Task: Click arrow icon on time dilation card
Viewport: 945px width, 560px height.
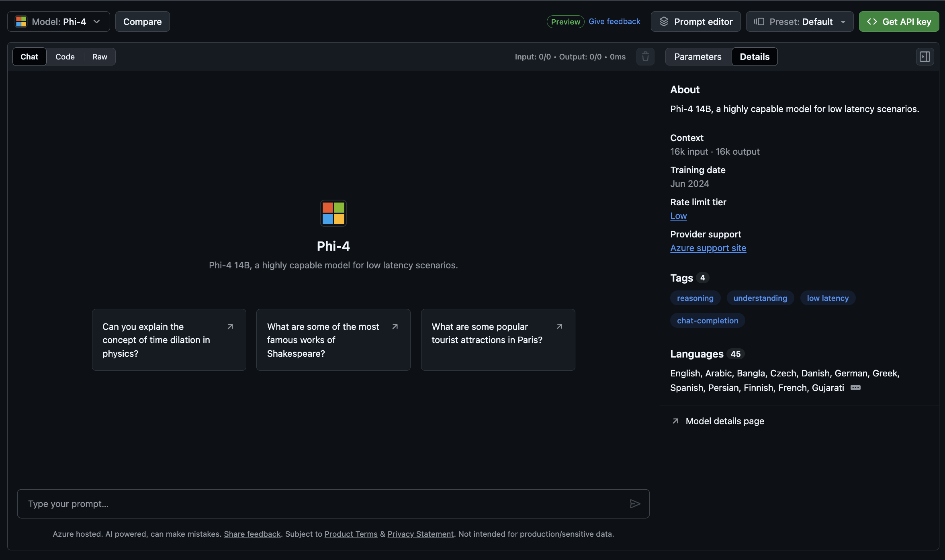Action: (230, 327)
